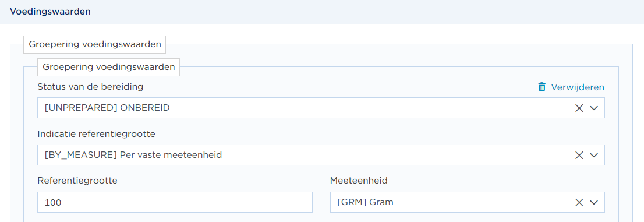The height and width of the screenshot is (222, 644).
Task: Click the Status van de bereiding label
Action: 90,87
